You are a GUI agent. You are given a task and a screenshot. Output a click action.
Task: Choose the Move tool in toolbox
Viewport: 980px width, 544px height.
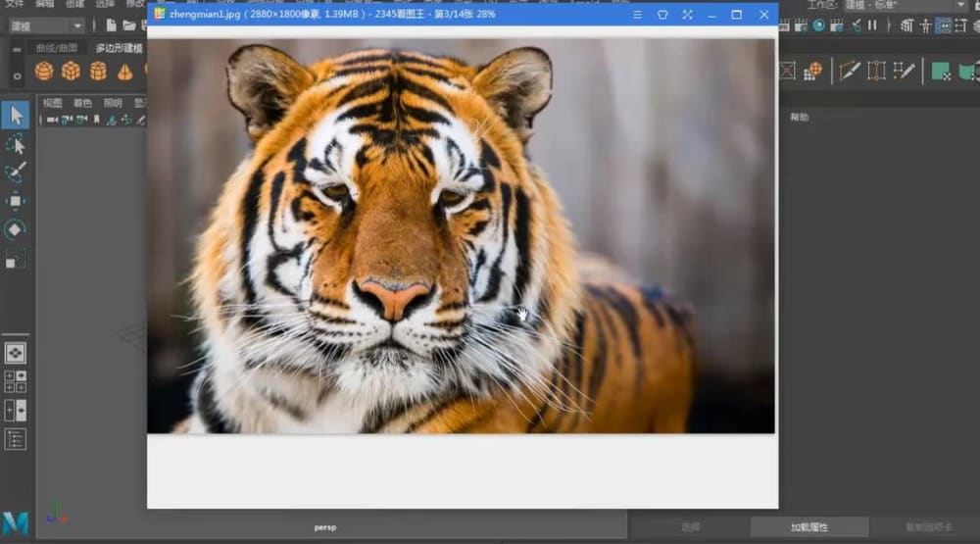[16, 201]
